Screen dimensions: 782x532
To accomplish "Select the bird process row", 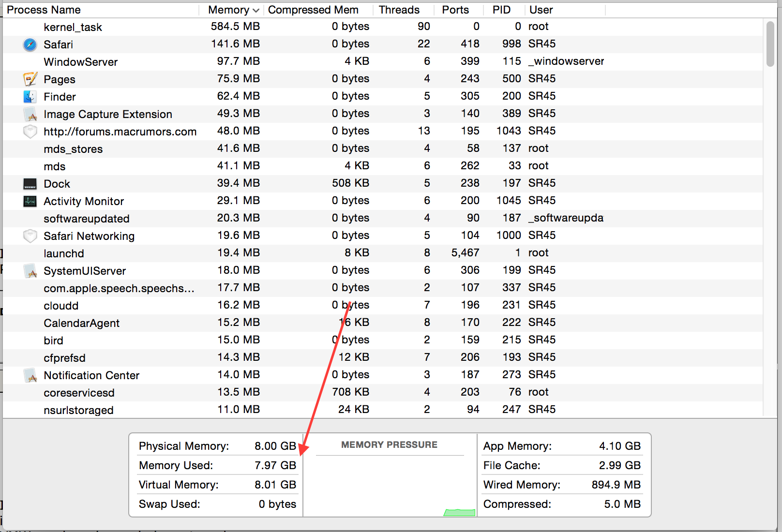I will tap(383, 340).
